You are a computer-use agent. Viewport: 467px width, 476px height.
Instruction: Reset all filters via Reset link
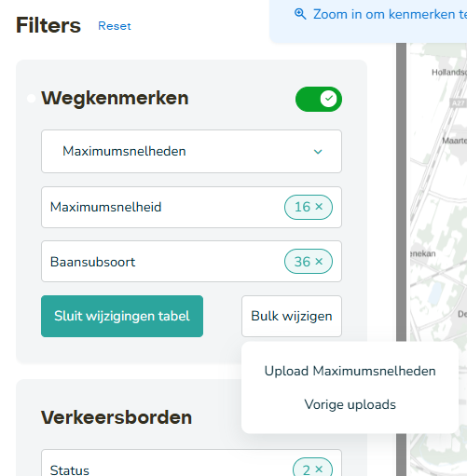point(115,26)
